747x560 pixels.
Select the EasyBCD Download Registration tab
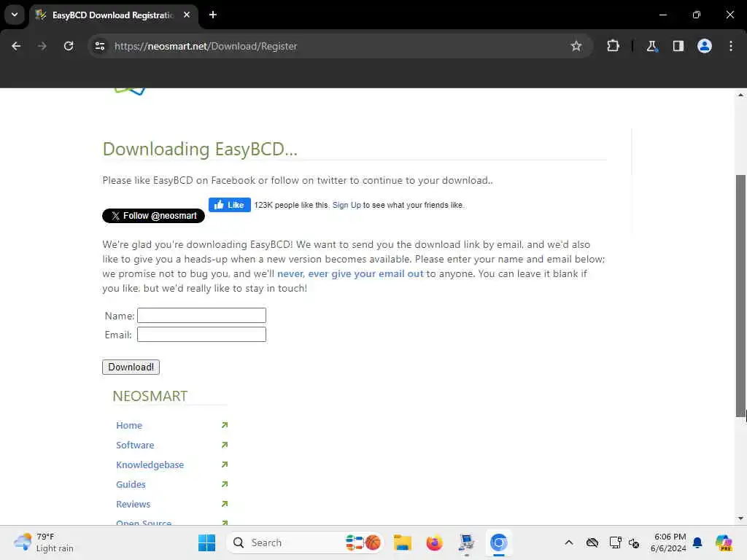point(112,15)
